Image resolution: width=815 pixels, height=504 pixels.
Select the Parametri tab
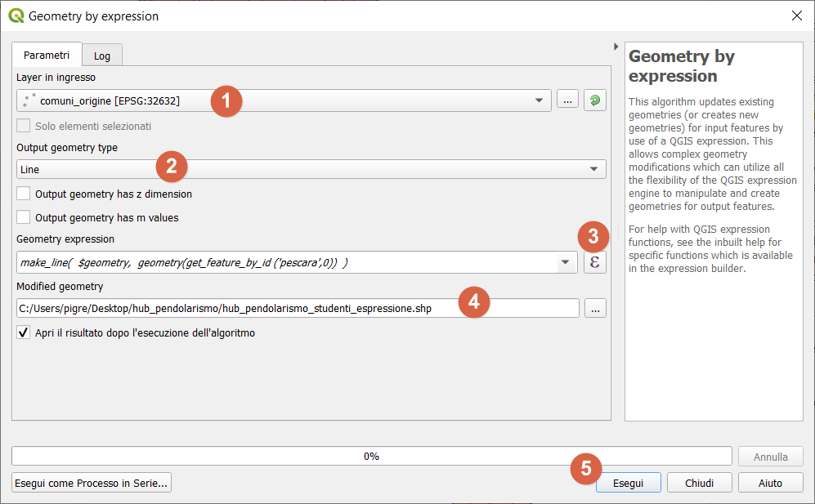click(47, 55)
